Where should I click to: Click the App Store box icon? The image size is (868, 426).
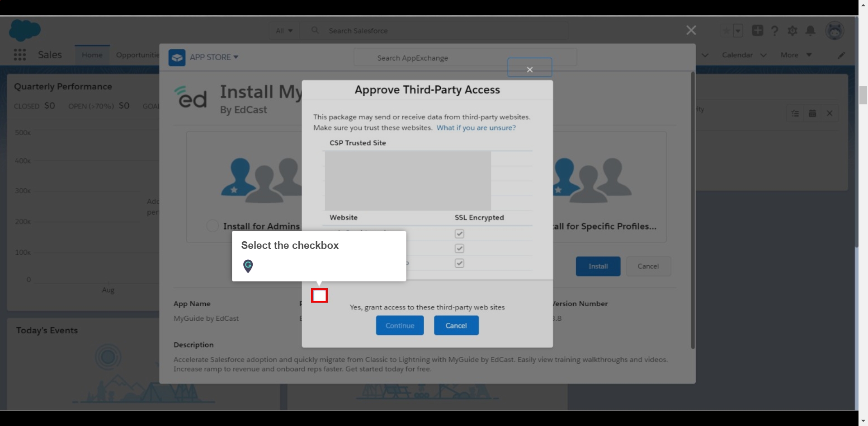pyautogui.click(x=177, y=57)
